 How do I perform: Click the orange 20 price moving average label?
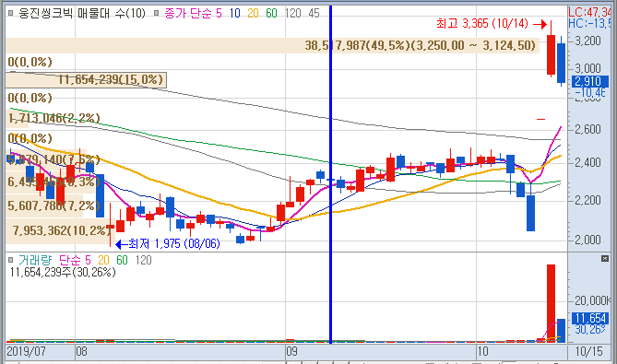(253, 14)
